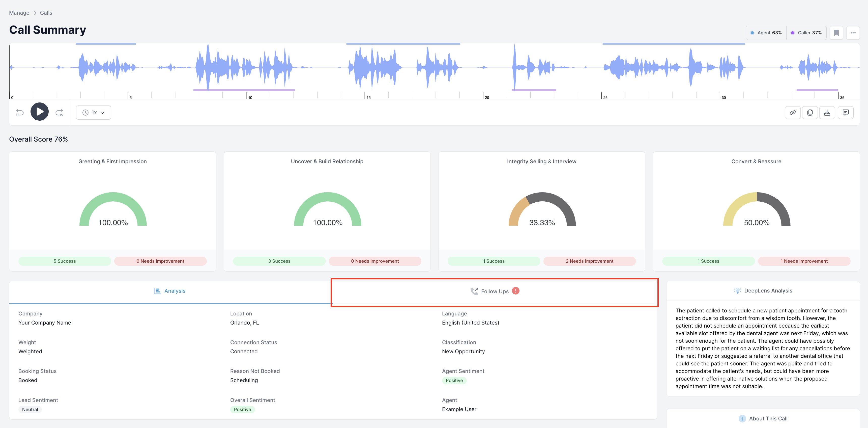Select the Analysis tab
868x428 pixels.
click(x=170, y=291)
